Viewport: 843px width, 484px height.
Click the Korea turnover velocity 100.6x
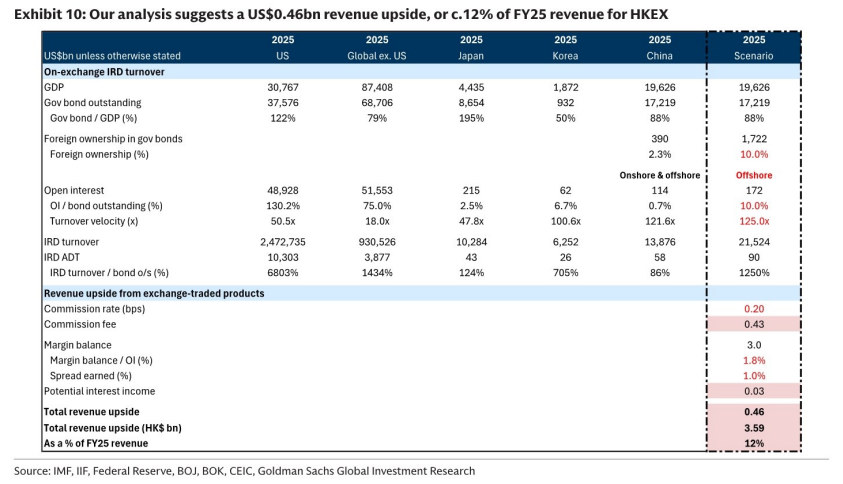click(x=566, y=222)
